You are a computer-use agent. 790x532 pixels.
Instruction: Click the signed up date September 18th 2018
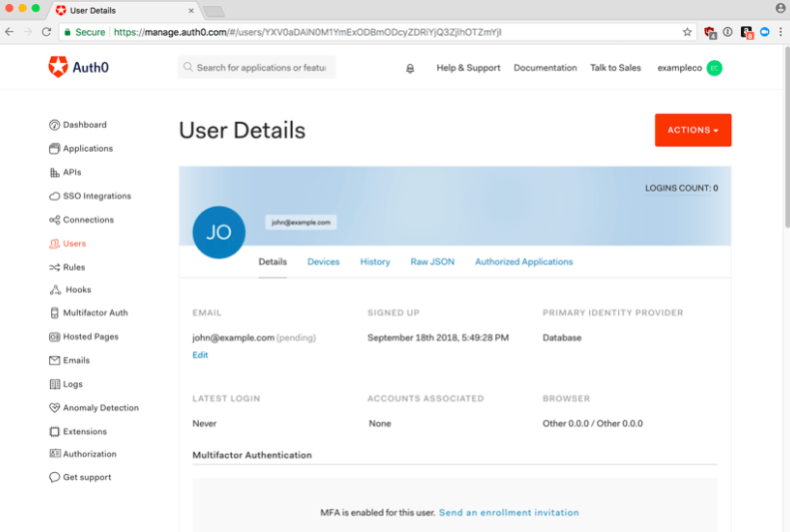pos(437,337)
